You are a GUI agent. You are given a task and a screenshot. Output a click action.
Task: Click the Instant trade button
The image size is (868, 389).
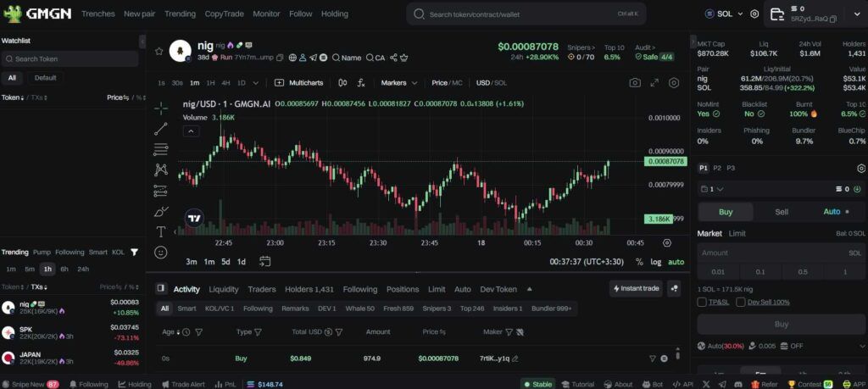click(x=636, y=288)
